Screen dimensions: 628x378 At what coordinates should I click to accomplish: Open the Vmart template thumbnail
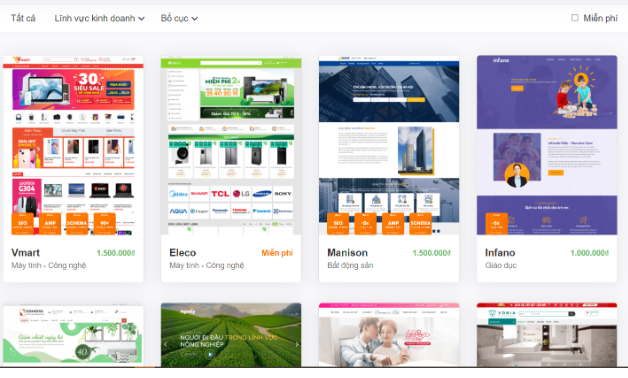[73, 145]
